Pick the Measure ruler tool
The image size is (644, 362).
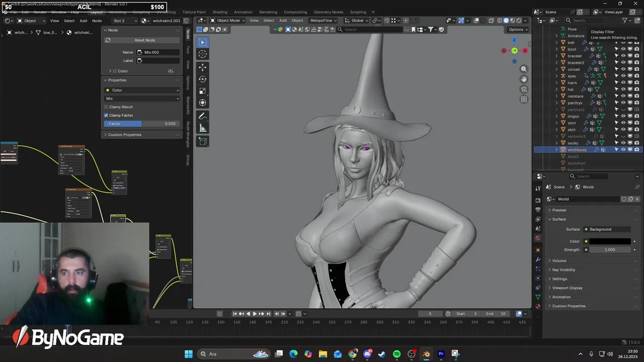pos(203,128)
